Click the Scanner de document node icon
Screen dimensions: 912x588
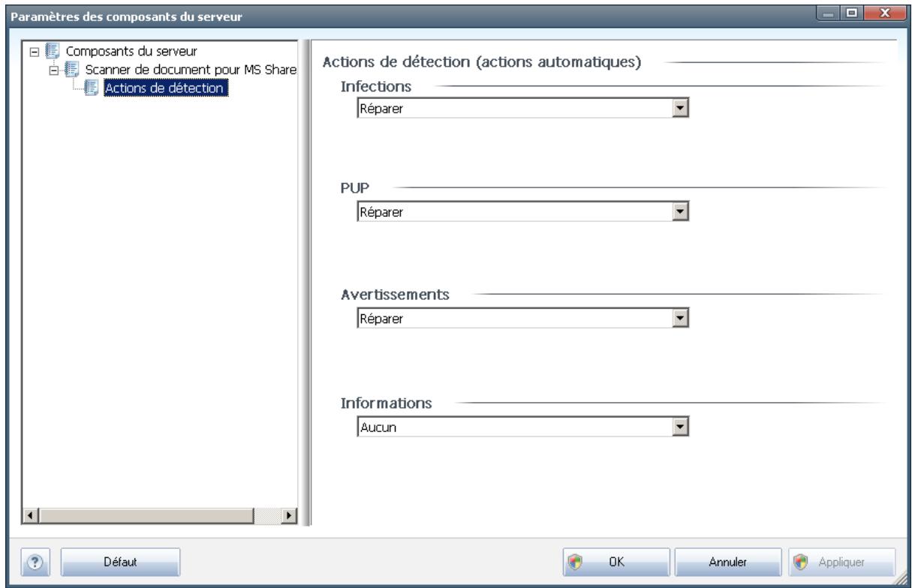(73, 70)
